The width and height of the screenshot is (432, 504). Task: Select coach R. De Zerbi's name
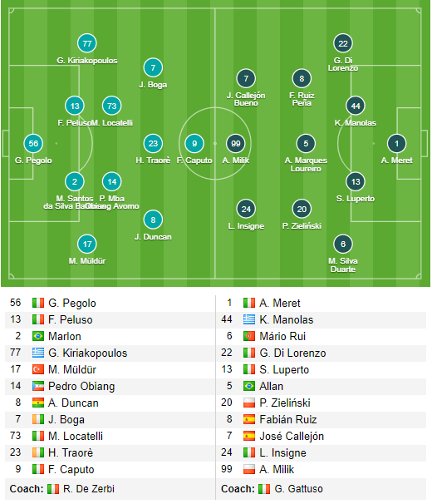click(89, 489)
